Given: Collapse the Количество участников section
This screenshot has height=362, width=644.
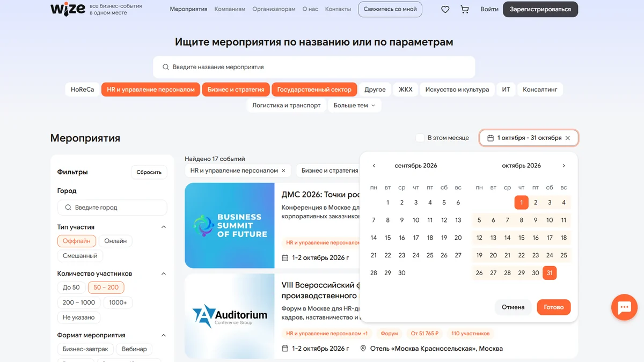Looking at the screenshot, I should 164,274.
